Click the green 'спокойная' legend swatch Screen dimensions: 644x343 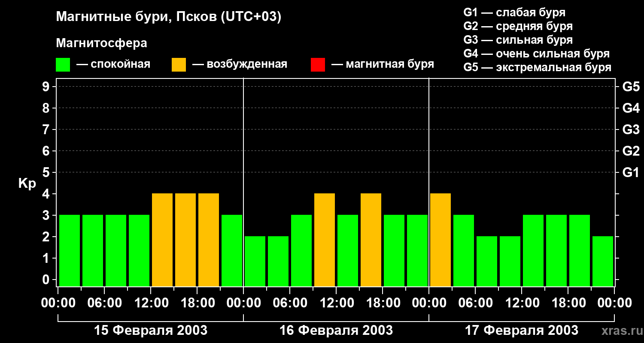tap(63, 65)
